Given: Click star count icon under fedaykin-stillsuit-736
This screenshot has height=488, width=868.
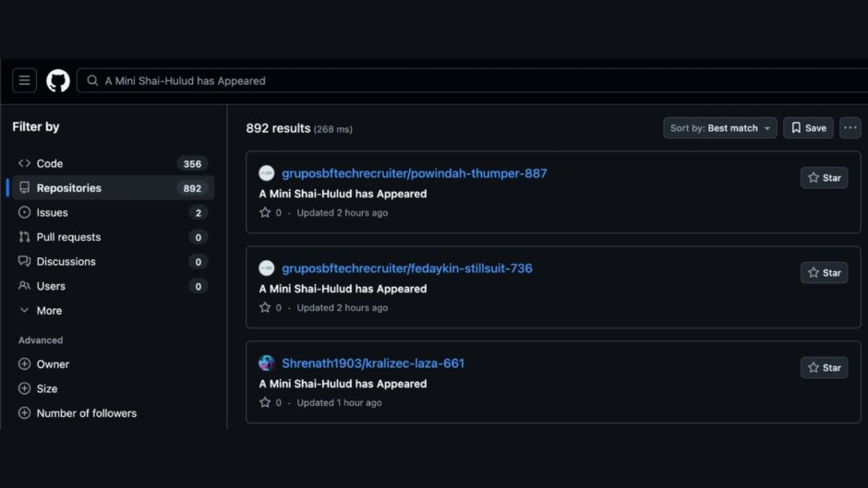Looking at the screenshot, I should (x=266, y=308).
